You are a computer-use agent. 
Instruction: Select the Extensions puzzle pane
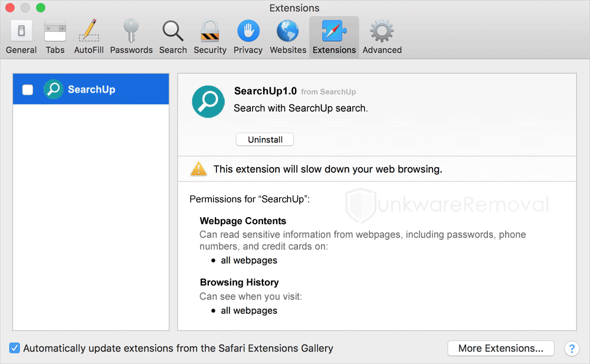click(334, 37)
